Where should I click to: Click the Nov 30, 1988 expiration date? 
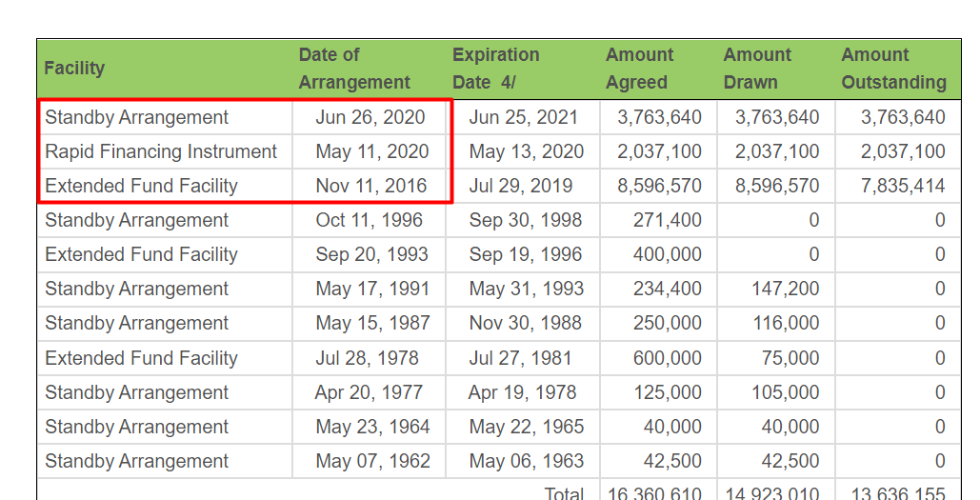[525, 323]
